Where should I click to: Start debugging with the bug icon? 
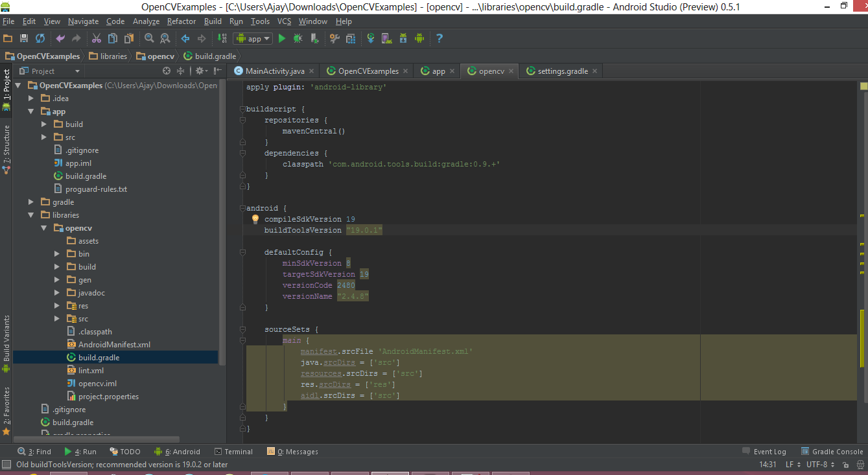(x=298, y=39)
